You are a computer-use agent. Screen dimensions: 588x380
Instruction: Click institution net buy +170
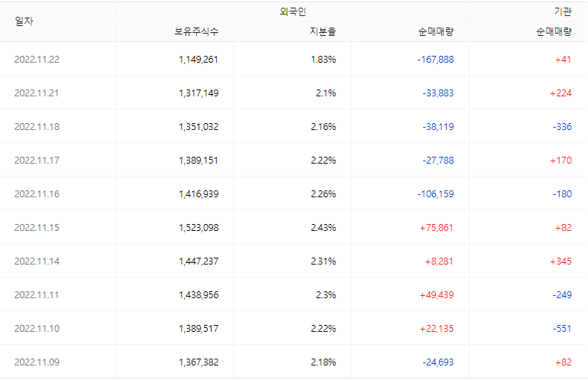point(561,161)
